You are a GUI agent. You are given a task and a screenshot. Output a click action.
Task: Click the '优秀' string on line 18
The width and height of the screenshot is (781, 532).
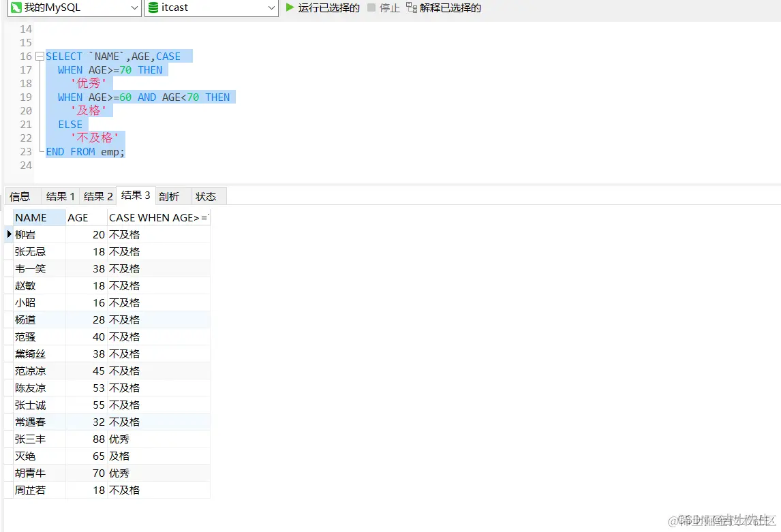point(89,83)
